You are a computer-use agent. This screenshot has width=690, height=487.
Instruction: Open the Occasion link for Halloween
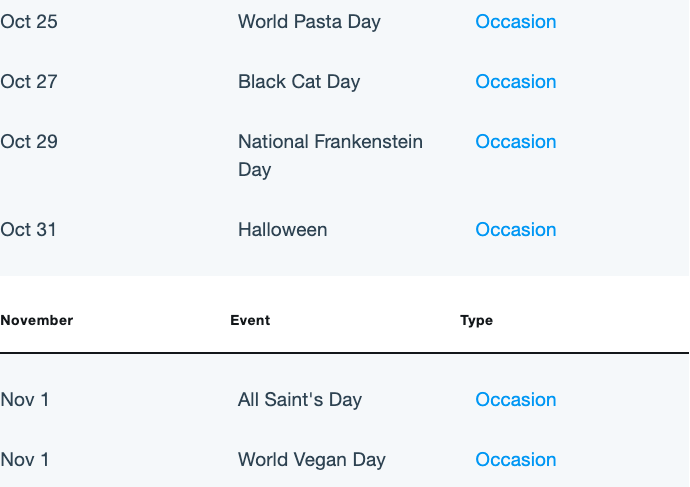pyautogui.click(x=516, y=230)
